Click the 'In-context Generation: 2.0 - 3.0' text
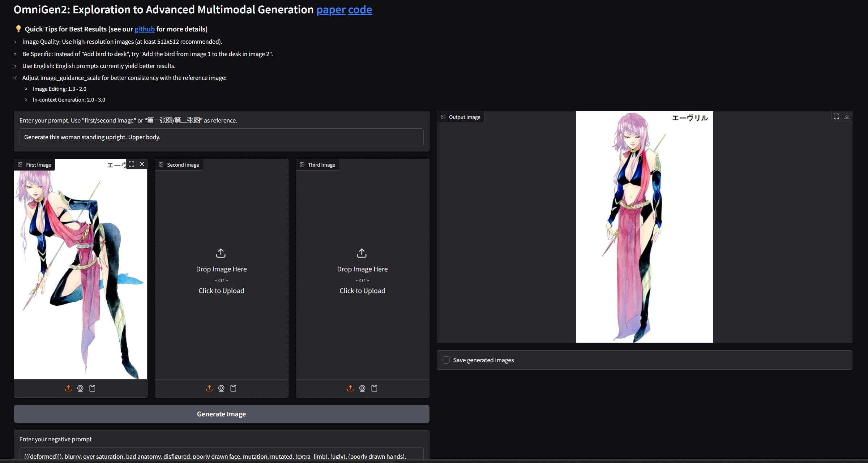Viewport: 868px width, 463px height. tap(69, 100)
